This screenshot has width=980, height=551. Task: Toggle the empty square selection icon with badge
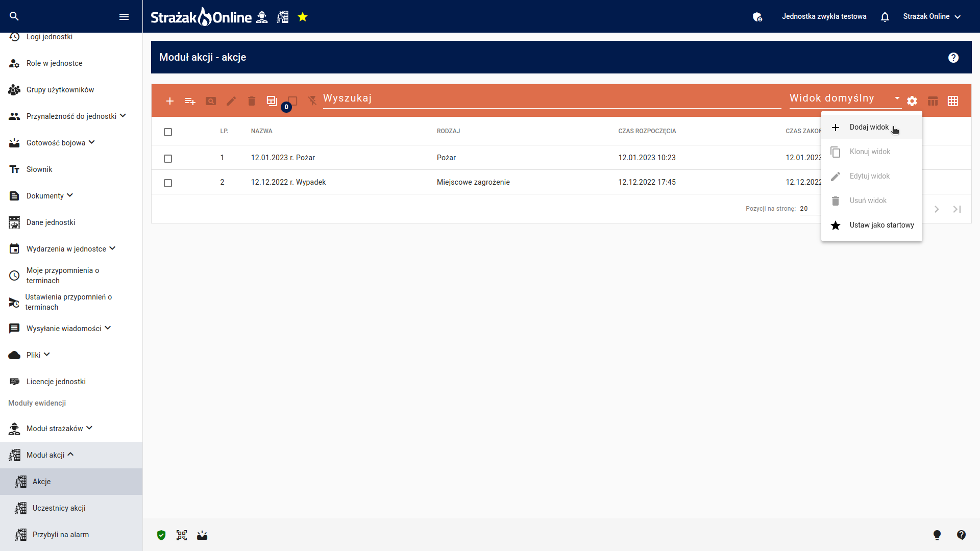point(292,101)
